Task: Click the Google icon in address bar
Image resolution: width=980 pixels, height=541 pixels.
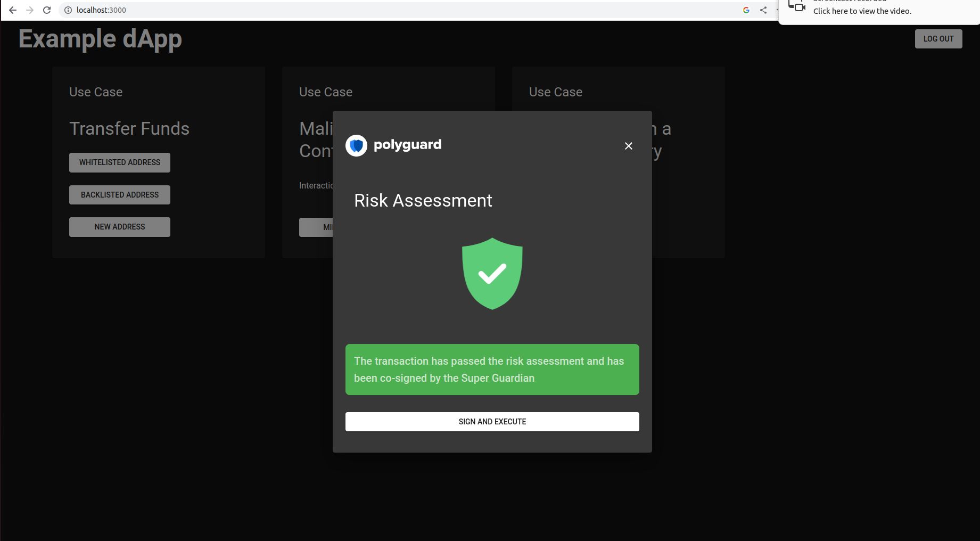Action: point(746,10)
